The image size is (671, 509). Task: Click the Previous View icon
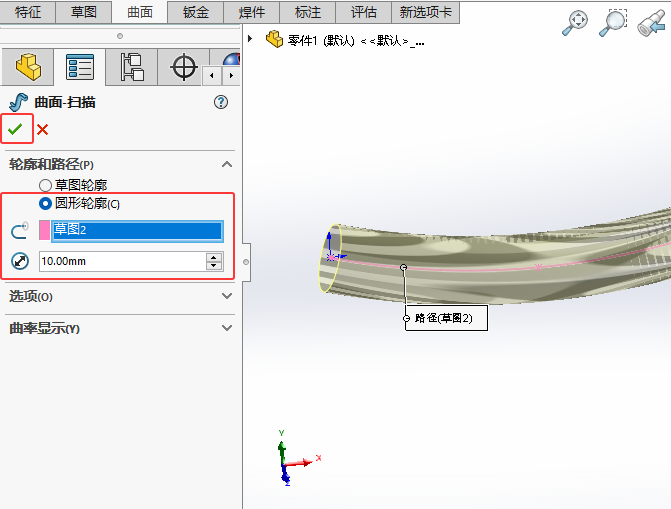(x=651, y=24)
